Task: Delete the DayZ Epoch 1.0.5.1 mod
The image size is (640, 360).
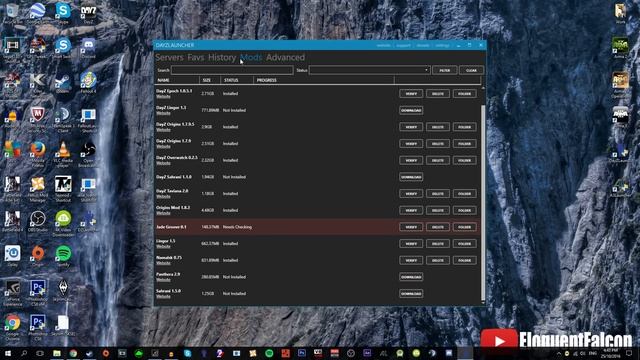Action: point(438,94)
